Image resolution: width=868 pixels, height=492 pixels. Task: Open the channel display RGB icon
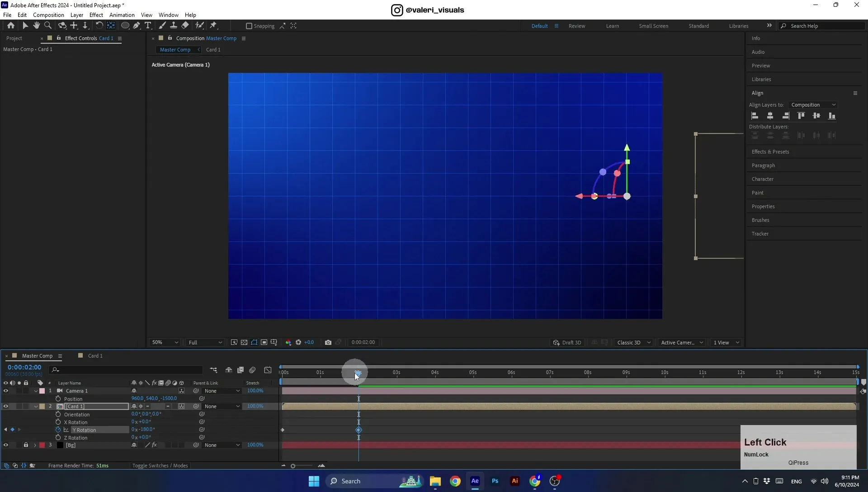pyautogui.click(x=288, y=342)
